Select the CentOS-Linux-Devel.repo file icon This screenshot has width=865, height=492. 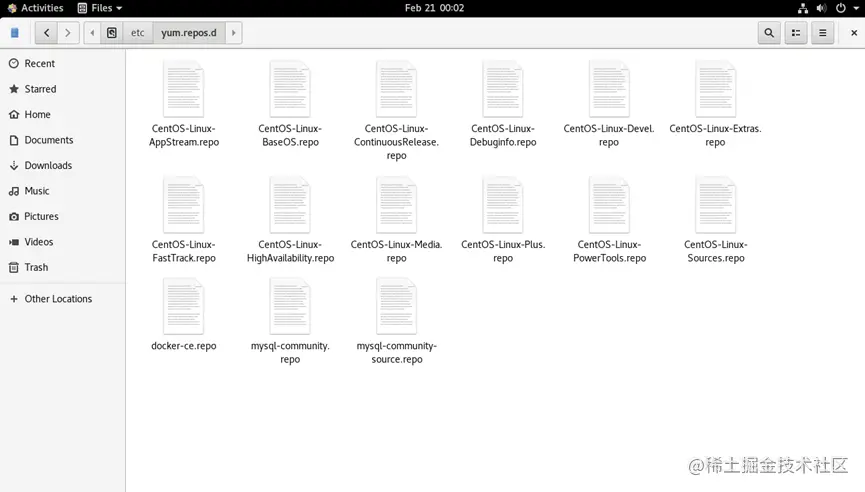point(609,89)
